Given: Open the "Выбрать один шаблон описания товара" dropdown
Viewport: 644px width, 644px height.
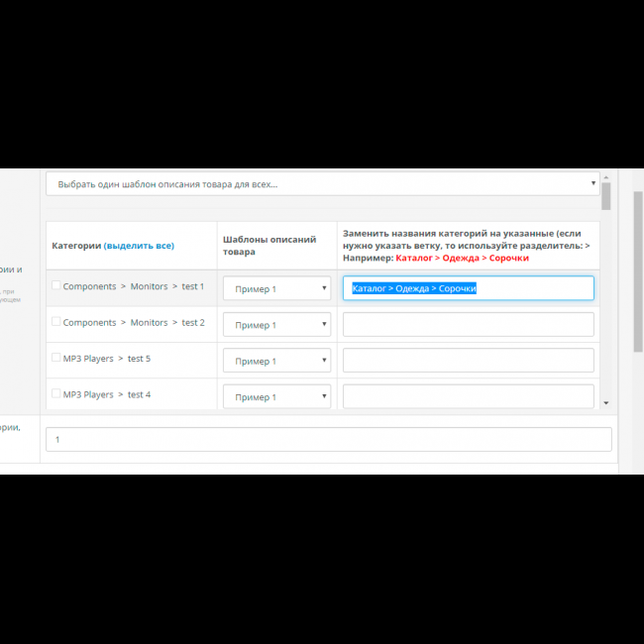Looking at the screenshot, I should (x=317, y=183).
